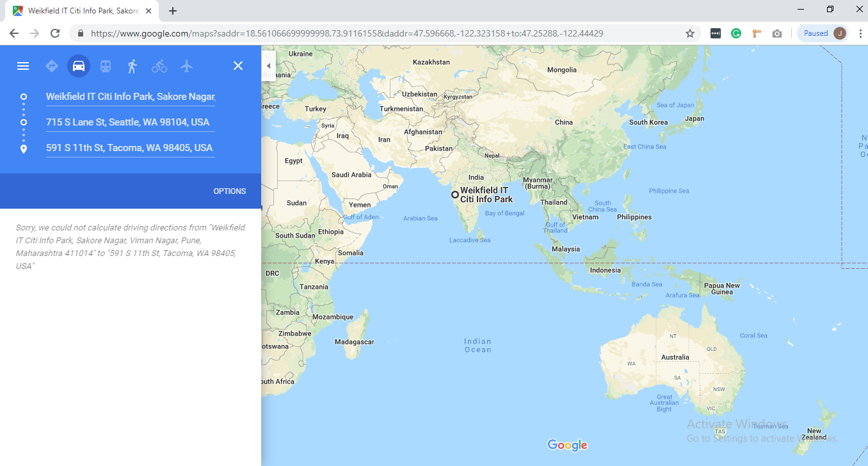Click the Google logo on the map
This screenshot has width=868, height=466.
[567, 445]
